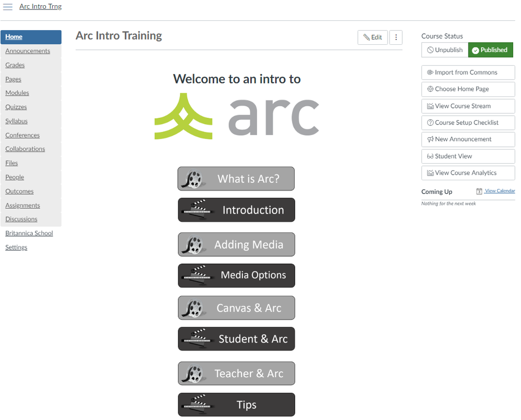The width and height of the screenshot is (521, 420).
Task: Open Files in course navigation
Action: click(x=11, y=163)
